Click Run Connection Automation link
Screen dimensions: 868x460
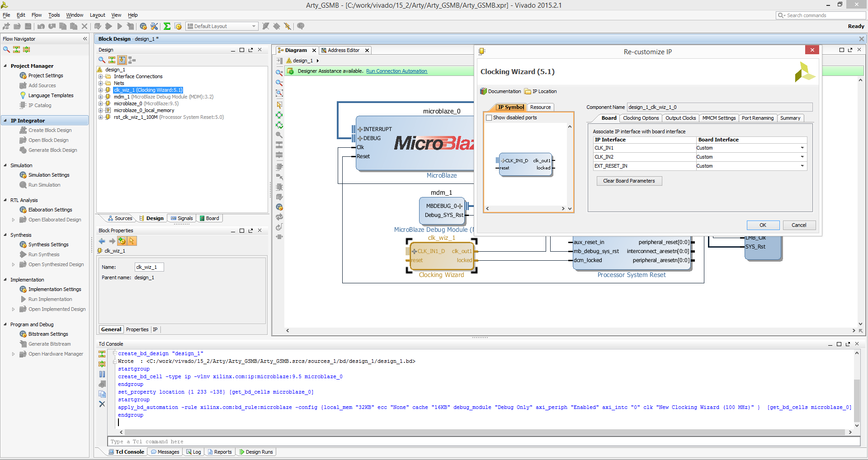[396, 71]
